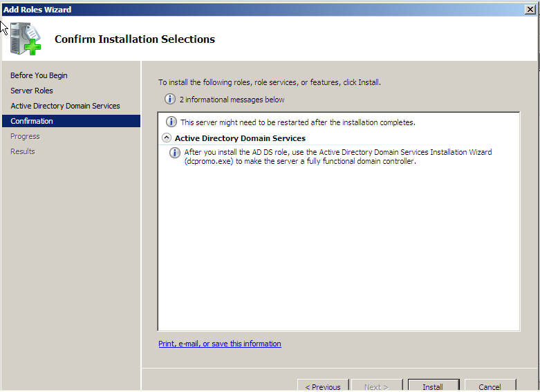Click the 'Confirm Installation Selections' heading

point(135,39)
